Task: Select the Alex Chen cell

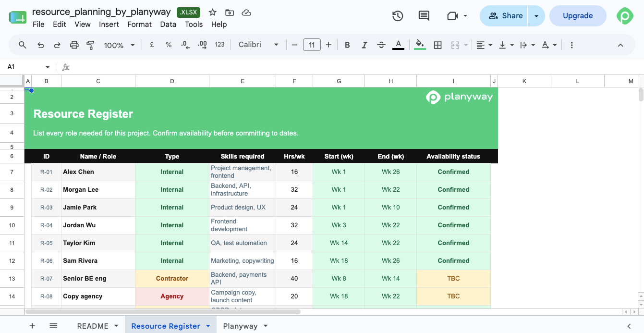Action: 98,172
